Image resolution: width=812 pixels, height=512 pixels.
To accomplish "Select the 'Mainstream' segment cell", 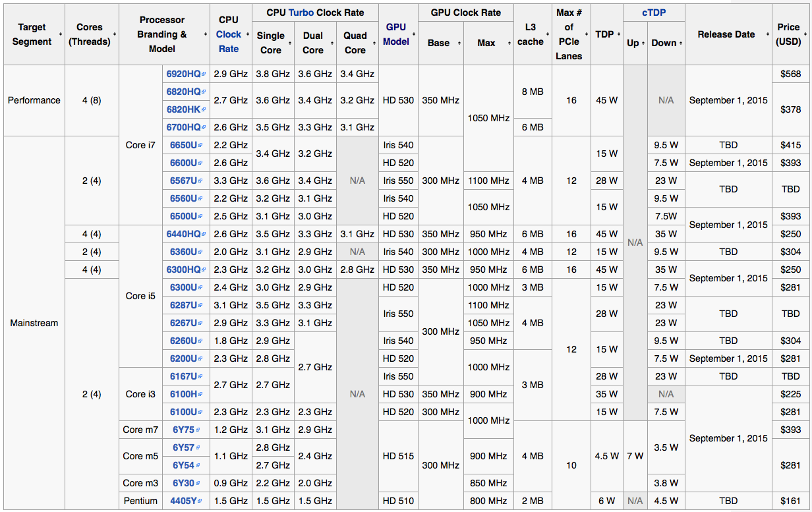I will [34, 323].
